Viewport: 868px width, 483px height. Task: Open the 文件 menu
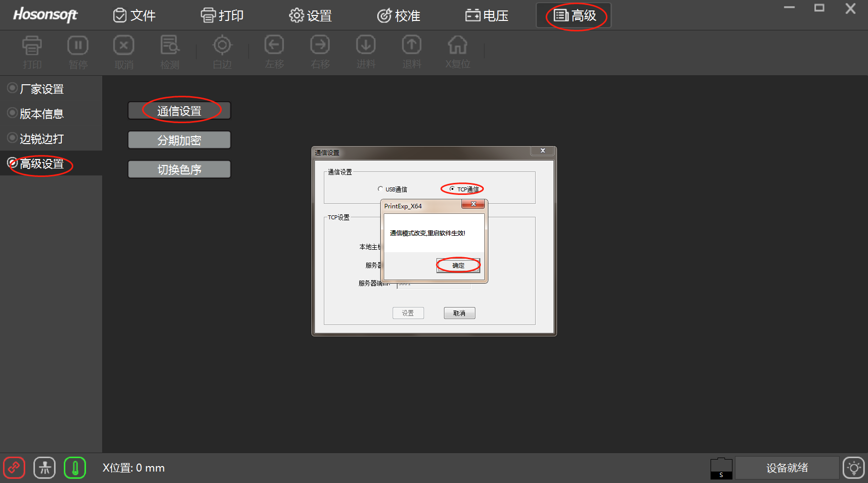point(135,16)
